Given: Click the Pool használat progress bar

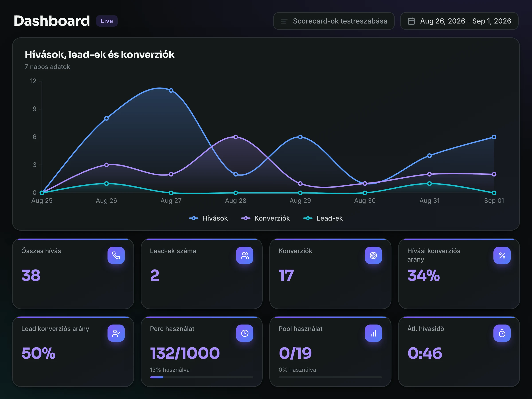Looking at the screenshot, I should tap(330, 377).
